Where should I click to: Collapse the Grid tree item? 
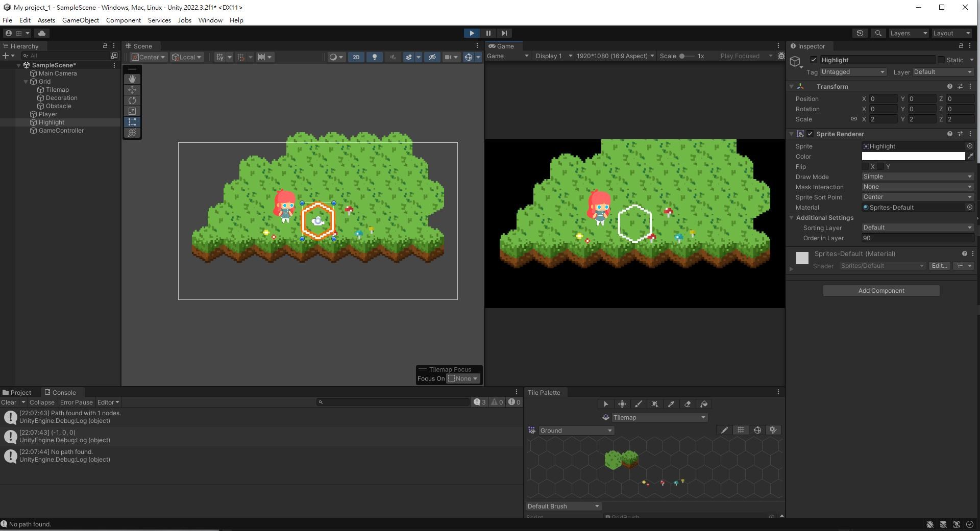point(26,82)
